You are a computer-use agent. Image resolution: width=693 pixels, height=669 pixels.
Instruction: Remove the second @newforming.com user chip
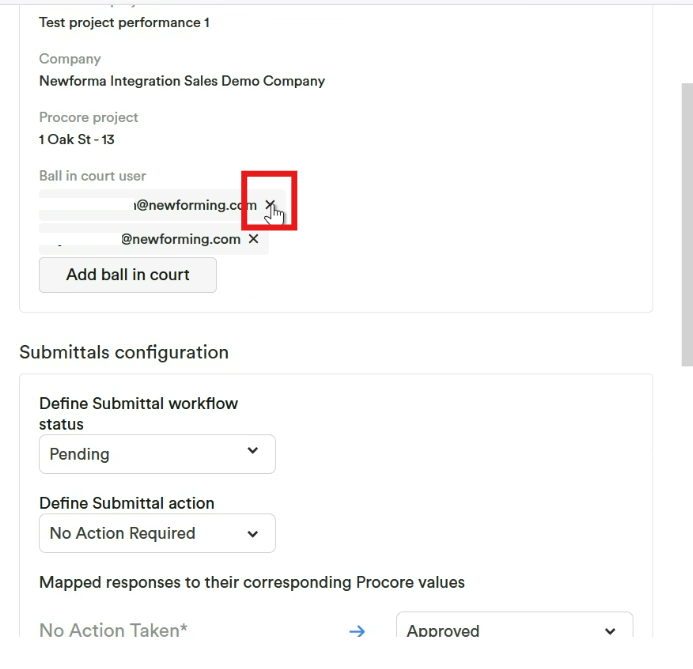tap(253, 239)
